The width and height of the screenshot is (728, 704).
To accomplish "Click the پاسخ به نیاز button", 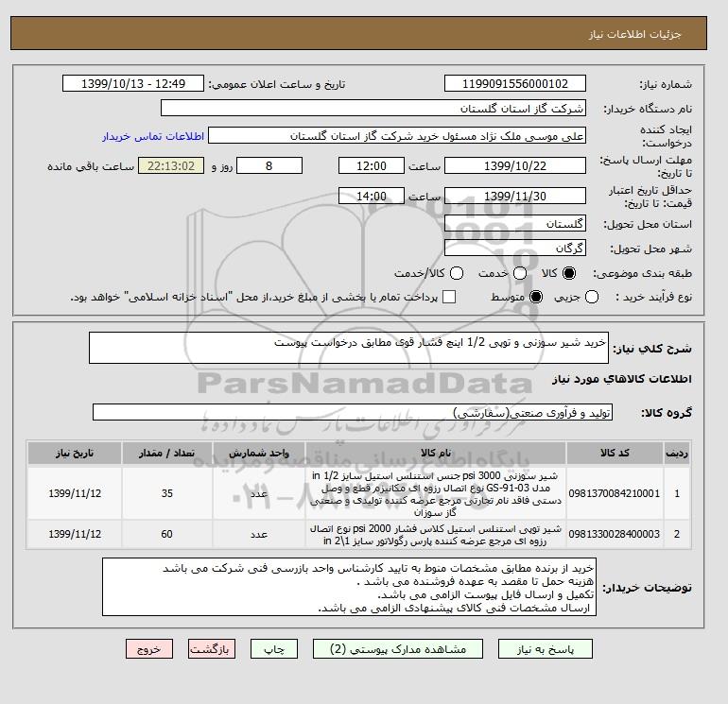I will (546, 649).
